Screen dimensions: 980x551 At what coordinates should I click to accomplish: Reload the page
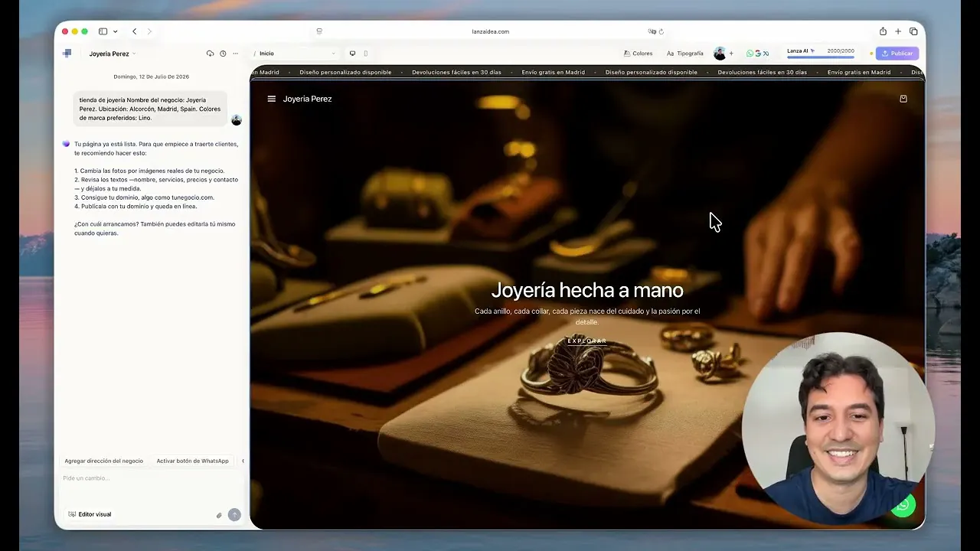661,31
